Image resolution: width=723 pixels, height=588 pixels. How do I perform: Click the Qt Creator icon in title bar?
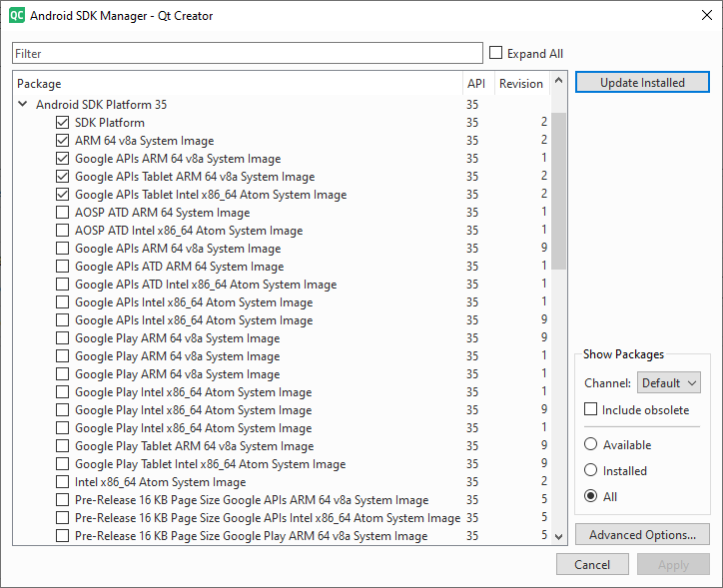pos(16,16)
